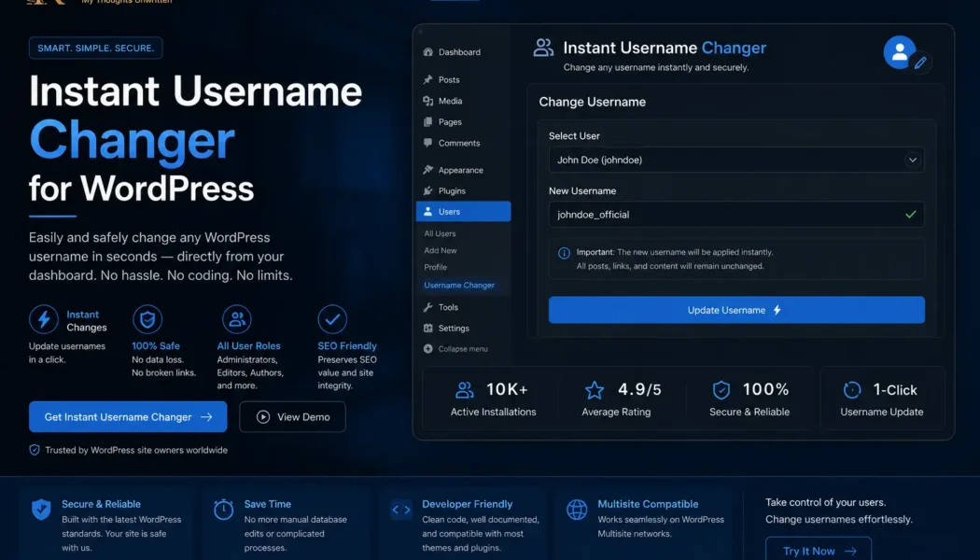
Task: Click the Dashboard gauge icon in sidebar
Action: click(427, 52)
